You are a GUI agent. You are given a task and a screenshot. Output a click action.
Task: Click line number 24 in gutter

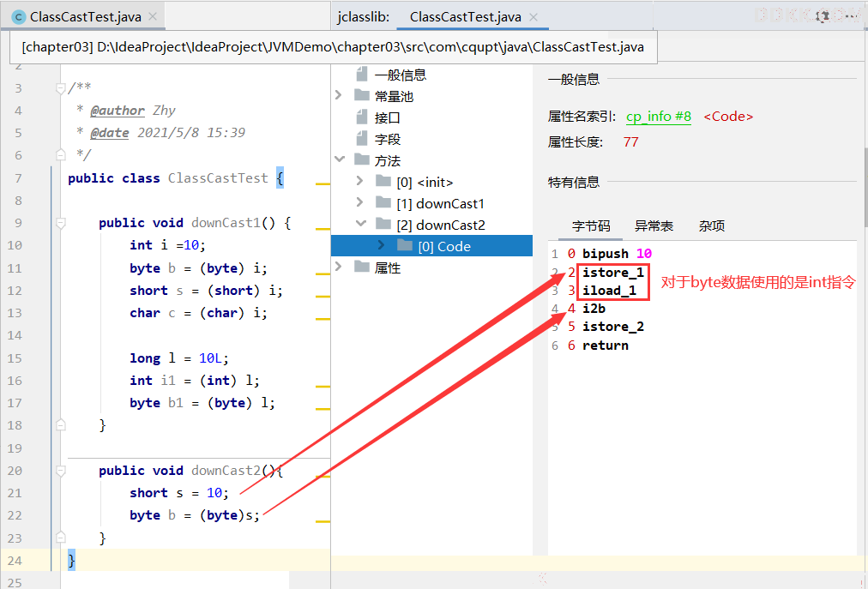15,560
